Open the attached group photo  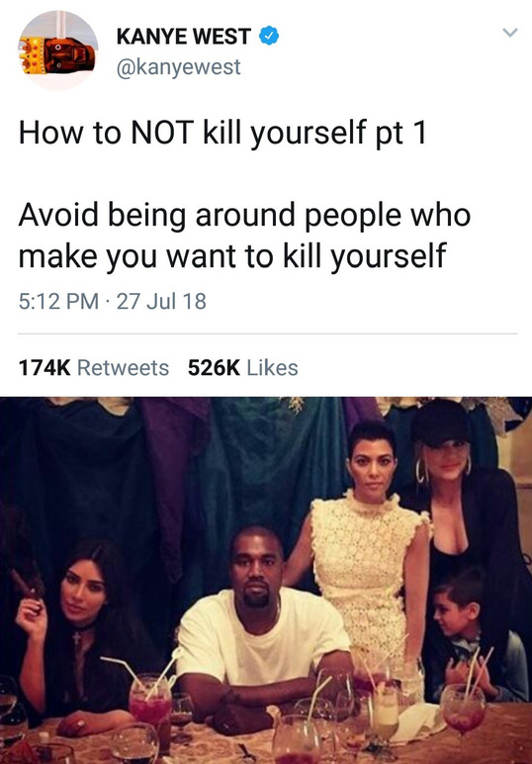(266, 580)
